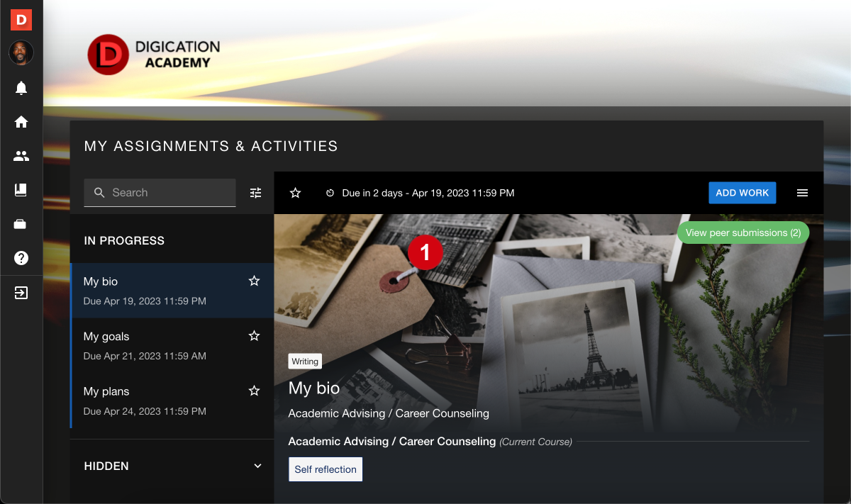The height and width of the screenshot is (504, 851).
Task: Click the My bio title in banner
Action: tap(314, 388)
